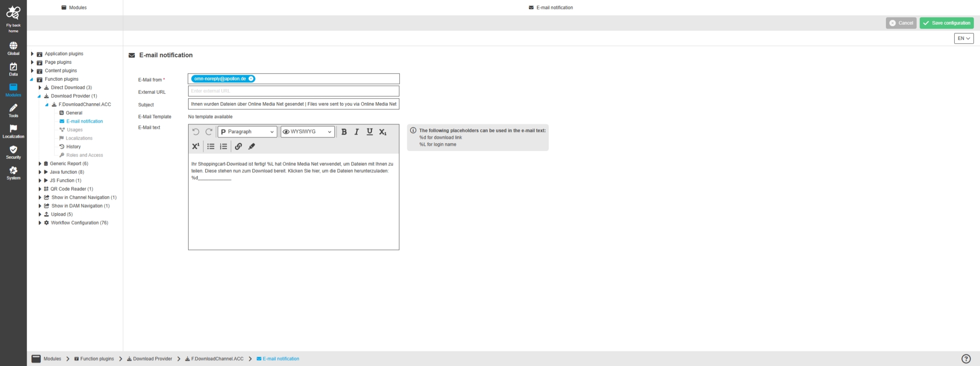Insert a hyperlink in e-mail text
Viewport: 980px width, 366px height.
239,146
